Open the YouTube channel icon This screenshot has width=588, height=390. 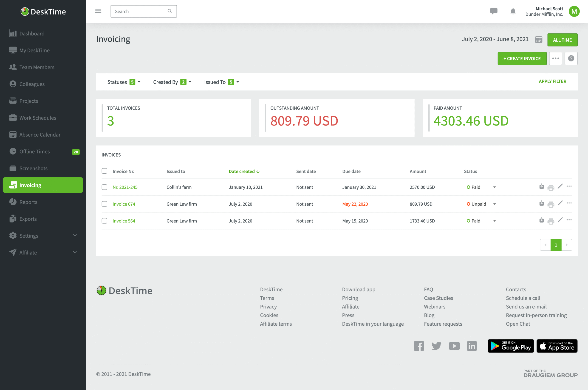point(454,346)
